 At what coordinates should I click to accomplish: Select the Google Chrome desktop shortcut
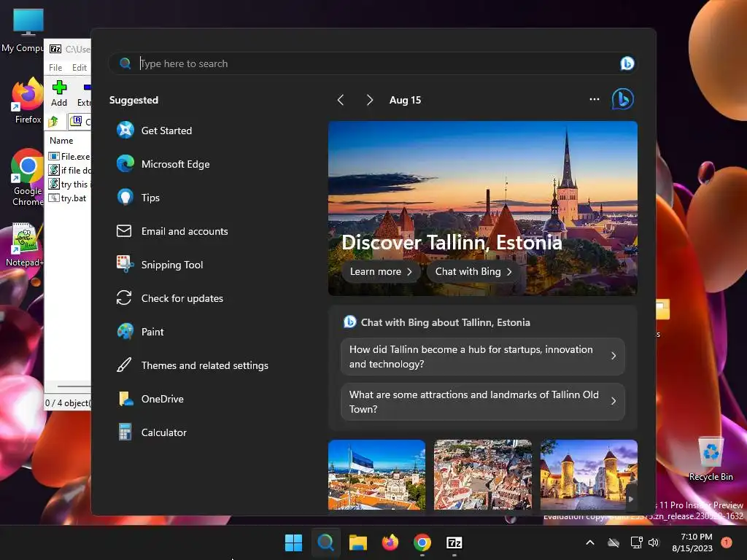pyautogui.click(x=27, y=177)
